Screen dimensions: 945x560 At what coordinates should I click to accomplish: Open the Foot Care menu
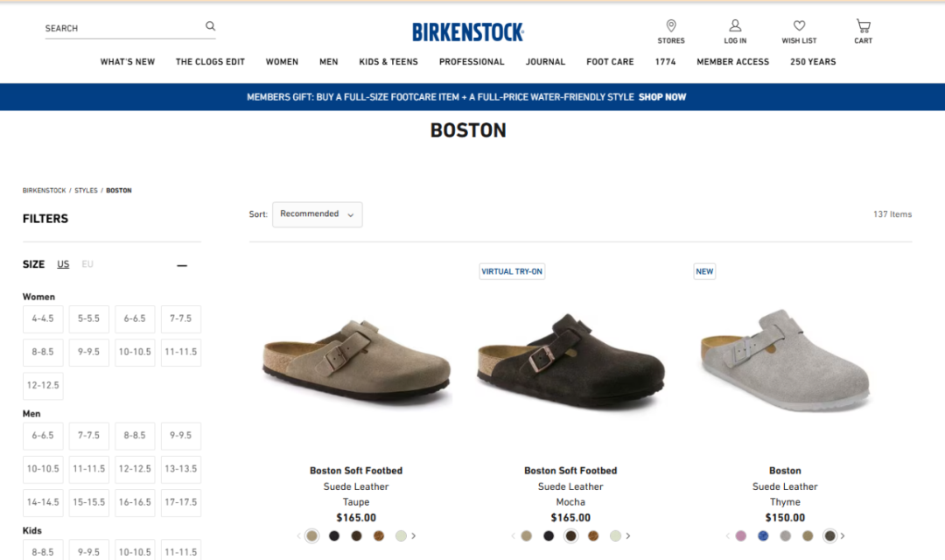pos(610,62)
